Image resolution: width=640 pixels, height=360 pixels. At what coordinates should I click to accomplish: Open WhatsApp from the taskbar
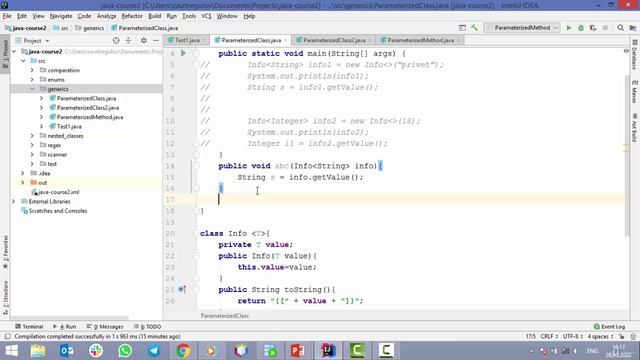125,351
